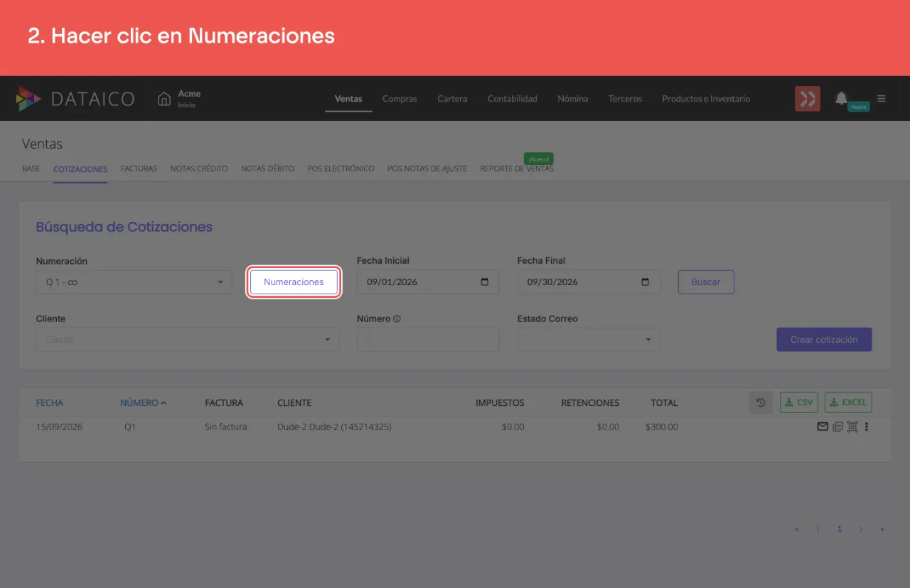Select page 1 in pagination
This screenshot has width=910, height=588.
840,529
